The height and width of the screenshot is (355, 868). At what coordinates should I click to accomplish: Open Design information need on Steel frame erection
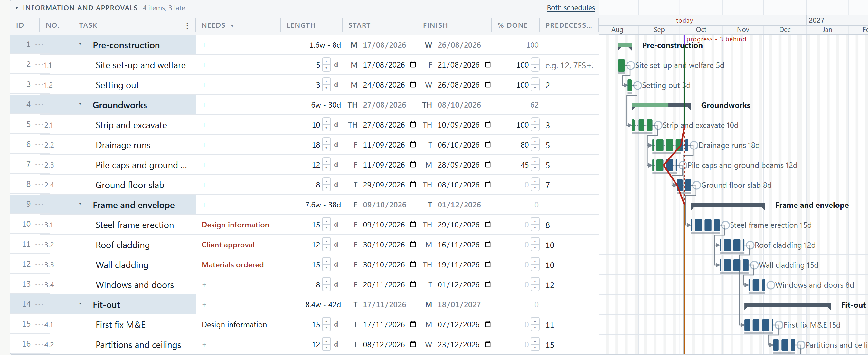point(235,225)
